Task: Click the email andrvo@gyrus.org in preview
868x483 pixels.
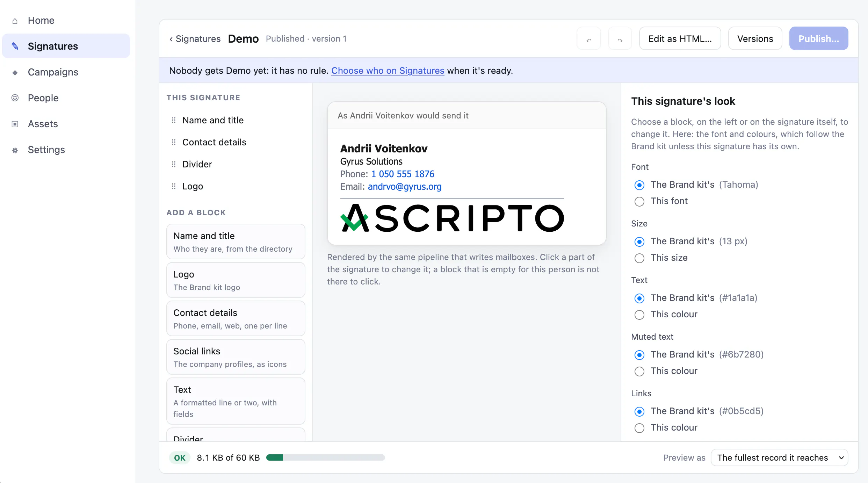Action: 405,187
